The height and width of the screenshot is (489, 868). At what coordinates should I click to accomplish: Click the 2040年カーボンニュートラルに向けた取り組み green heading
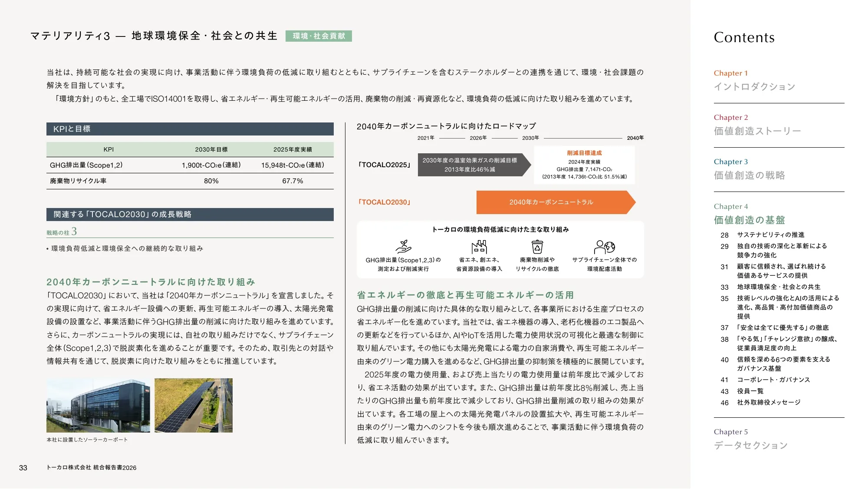pos(151,282)
